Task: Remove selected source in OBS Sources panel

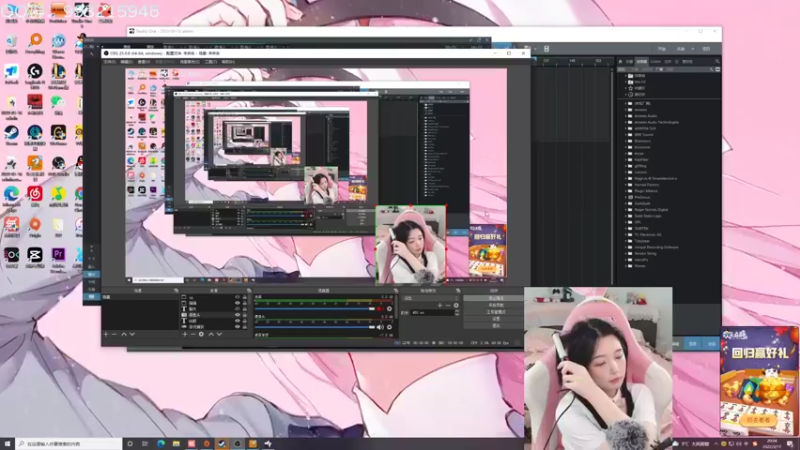Action: (x=193, y=334)
